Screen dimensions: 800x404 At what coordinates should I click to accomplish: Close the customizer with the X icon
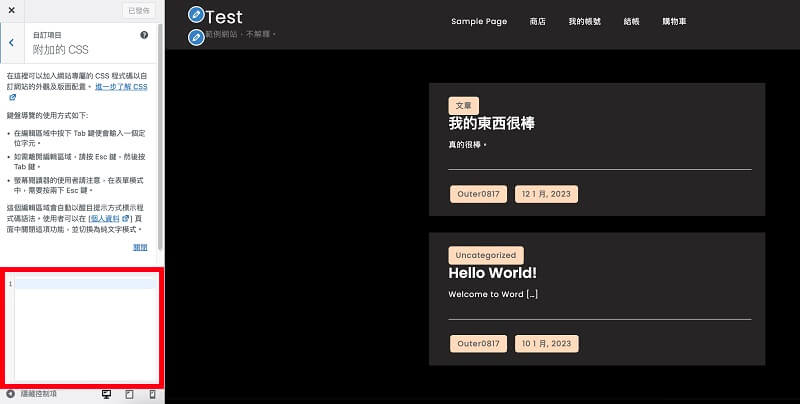coord(12,10)
